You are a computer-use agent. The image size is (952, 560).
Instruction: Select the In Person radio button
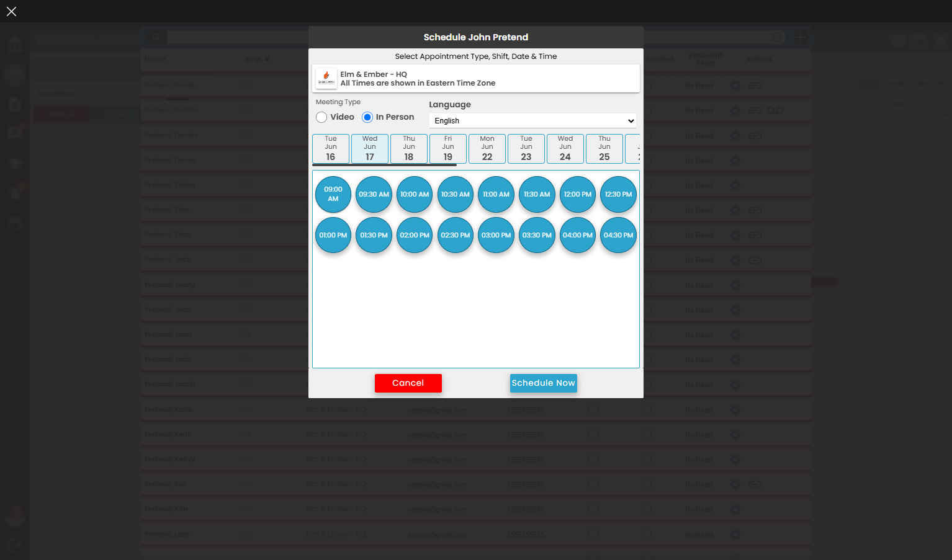point(367,117)
